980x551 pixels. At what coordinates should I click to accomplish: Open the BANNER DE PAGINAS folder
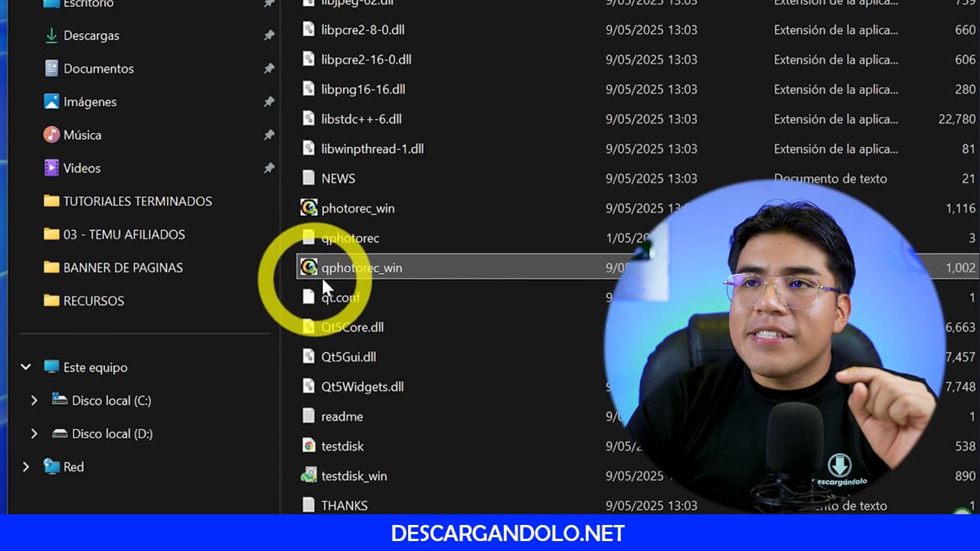(x=122, y=268)
